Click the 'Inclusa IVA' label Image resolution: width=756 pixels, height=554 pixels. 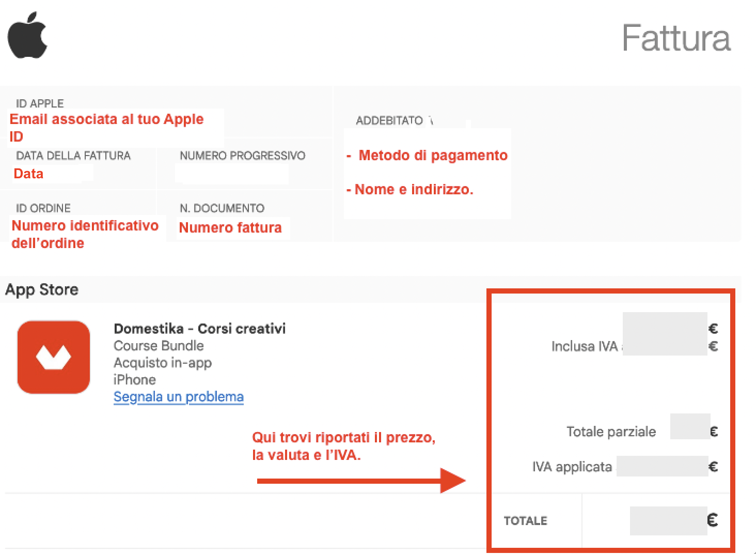click(585, 346)
